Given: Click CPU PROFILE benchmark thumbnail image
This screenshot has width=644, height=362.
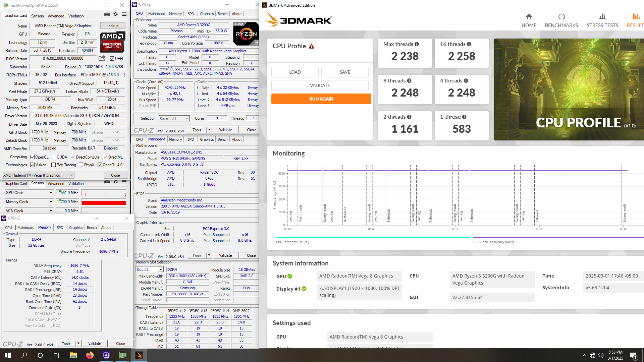Looking at the screenshot, I should pyautogui.click(x=569, y=89).
